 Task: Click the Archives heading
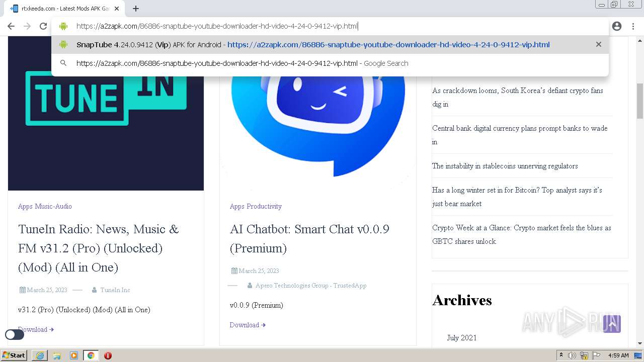click(462, 300)
